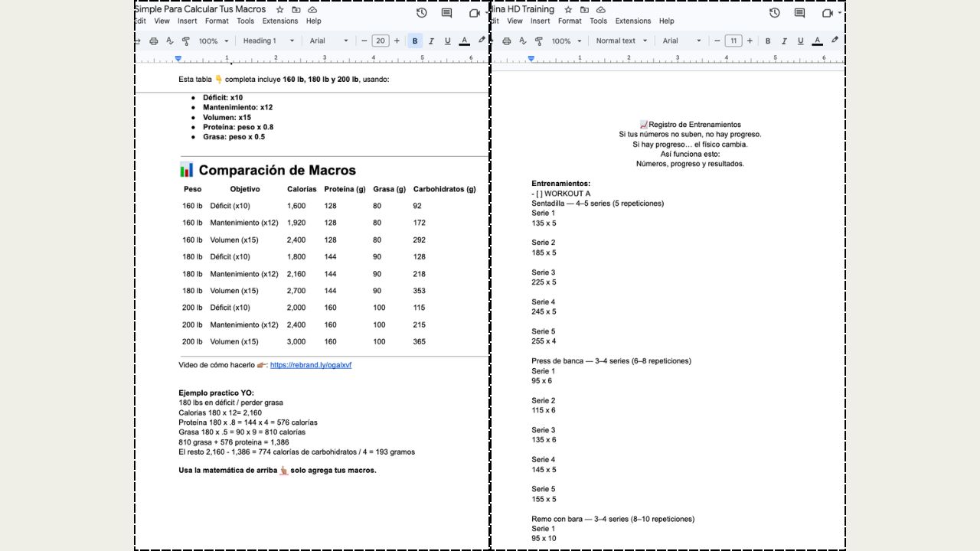Select the paint format tool

185,41
